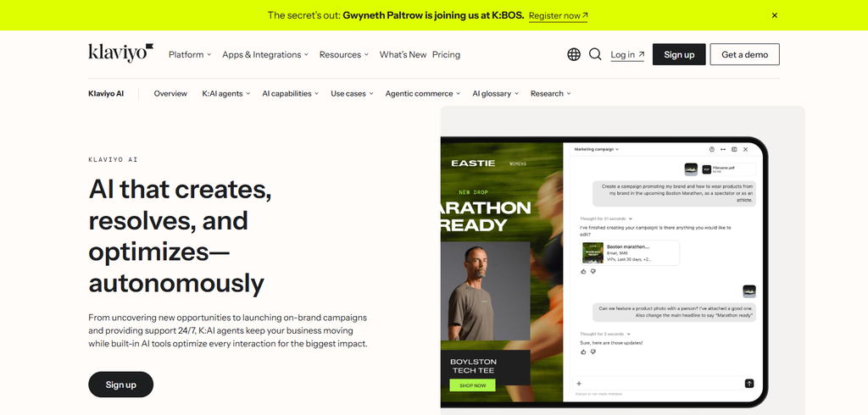Viewport: 868px width, 415px height.
Task: Click the panel layout icon in chat mockup
Action: (734, 149)
